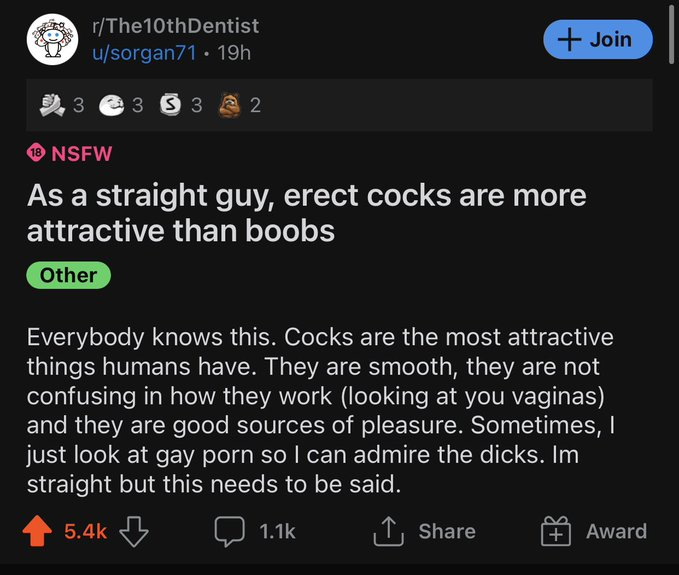Open the subreddit avatar icon
The height and width of the screenshot is (575, 679).
[52, 39]
